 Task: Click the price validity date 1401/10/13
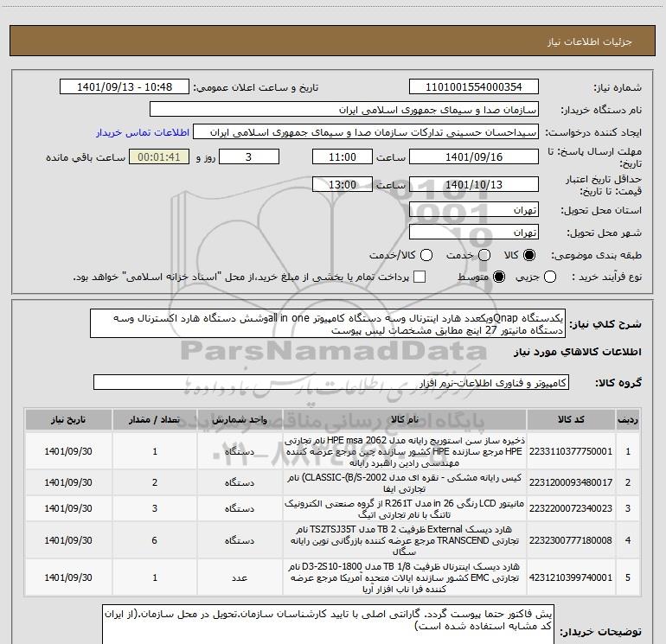pos(474,184)
